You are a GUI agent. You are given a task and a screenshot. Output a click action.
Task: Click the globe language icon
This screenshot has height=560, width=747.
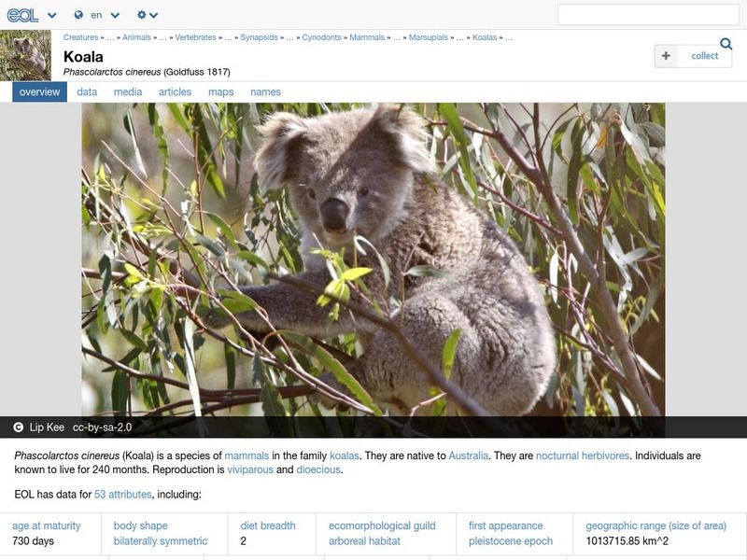pyautogui.click(x=78, y=14)
